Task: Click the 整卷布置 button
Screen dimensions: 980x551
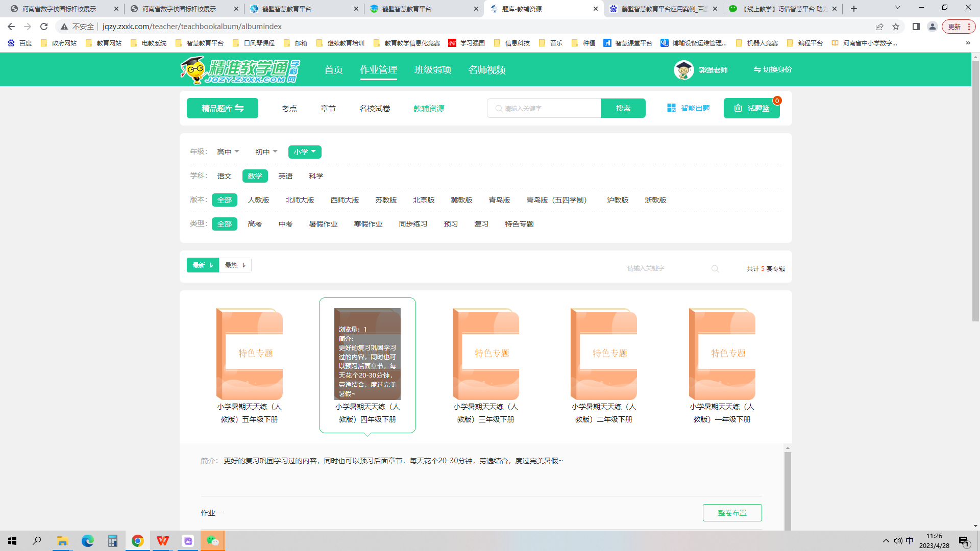Action: click(732, 513)
